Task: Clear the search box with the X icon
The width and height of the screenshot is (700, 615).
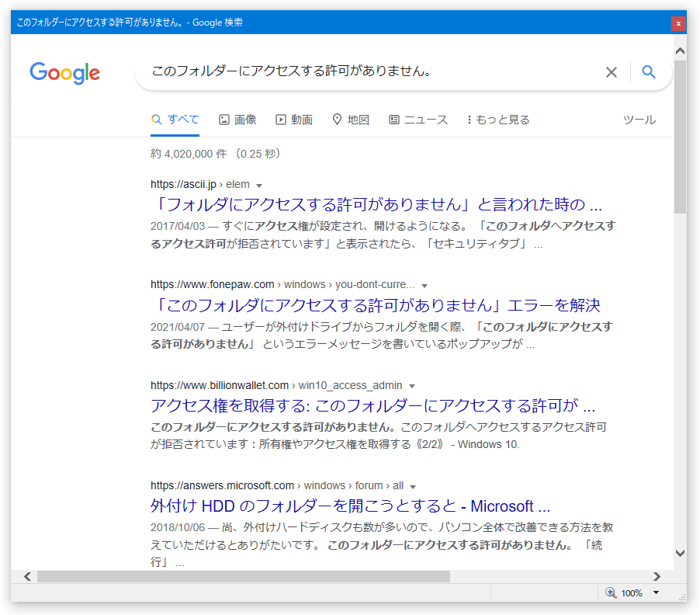Action: [x=612, y=72]
